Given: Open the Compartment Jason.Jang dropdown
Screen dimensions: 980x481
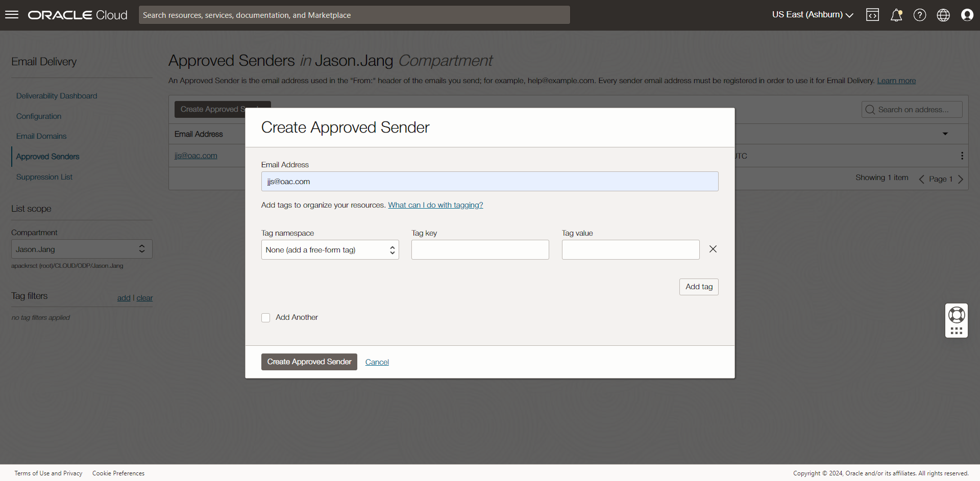Looking at the screenshot, I should click(82, 249).
